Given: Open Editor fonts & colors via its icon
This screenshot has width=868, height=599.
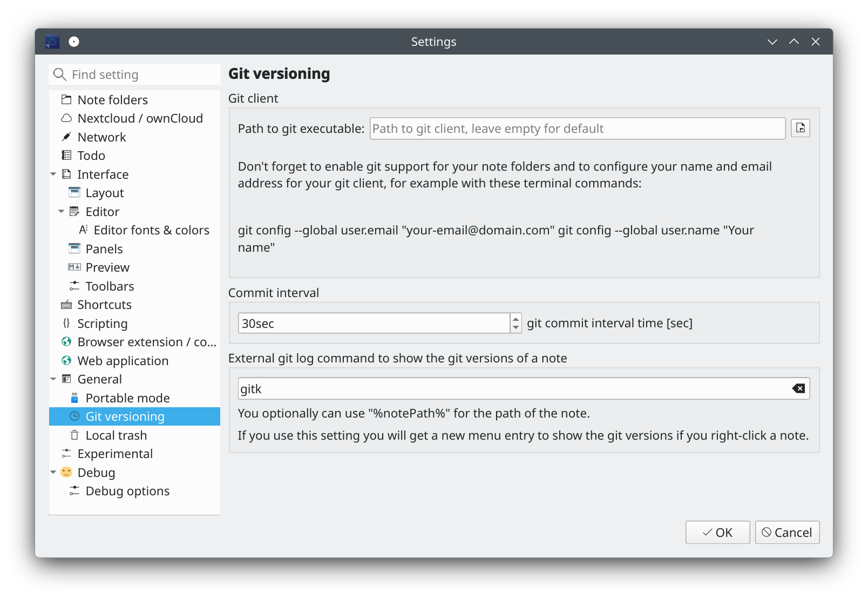Looking at the screenshot, I should coord(83,230).
